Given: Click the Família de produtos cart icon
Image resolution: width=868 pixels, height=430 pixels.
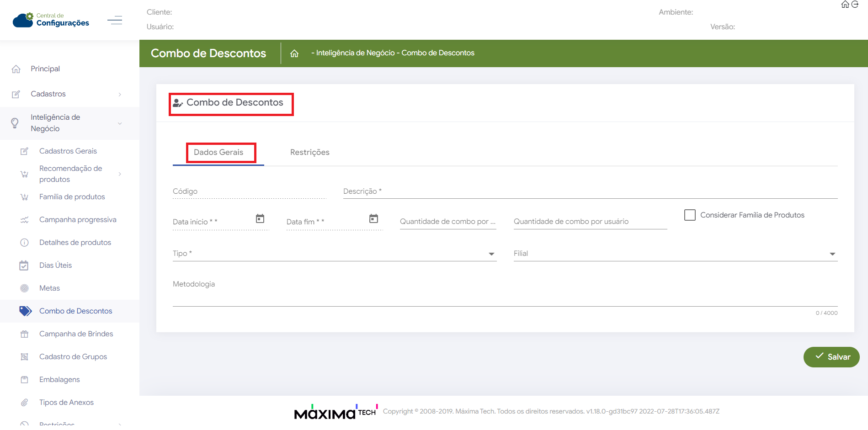Looking at the screenshot, I should click(24, 197).
